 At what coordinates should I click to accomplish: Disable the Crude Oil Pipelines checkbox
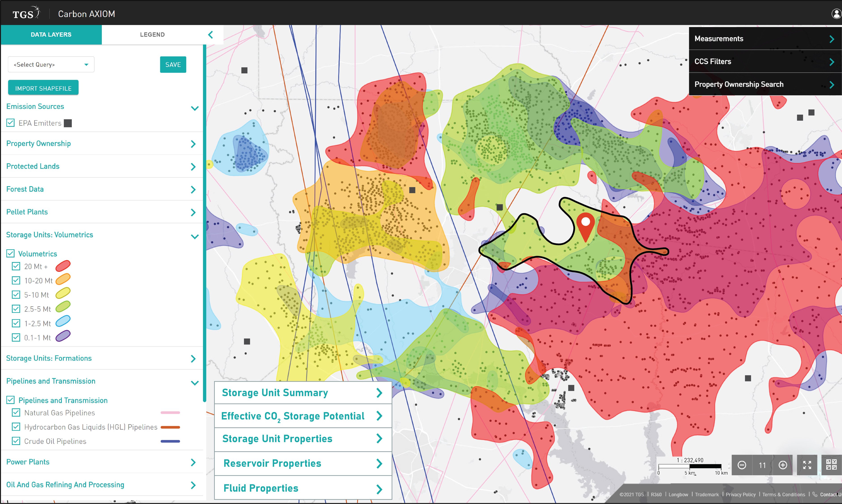click(16, 441)
